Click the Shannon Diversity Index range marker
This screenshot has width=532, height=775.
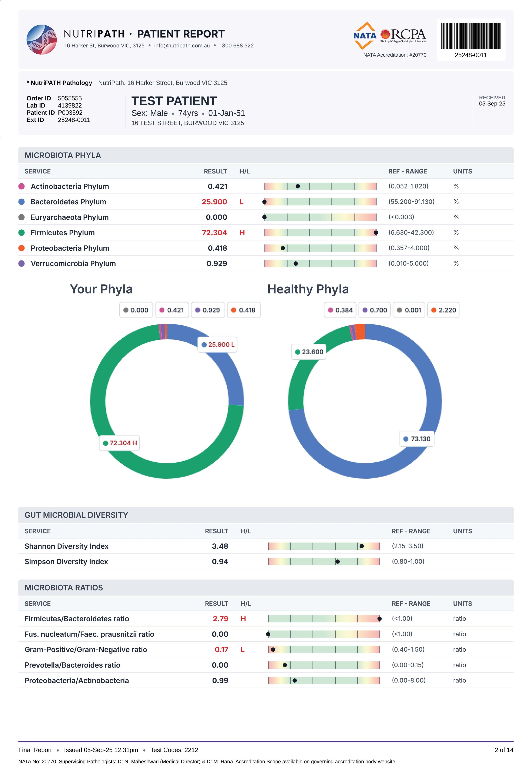tap(362, 546)
